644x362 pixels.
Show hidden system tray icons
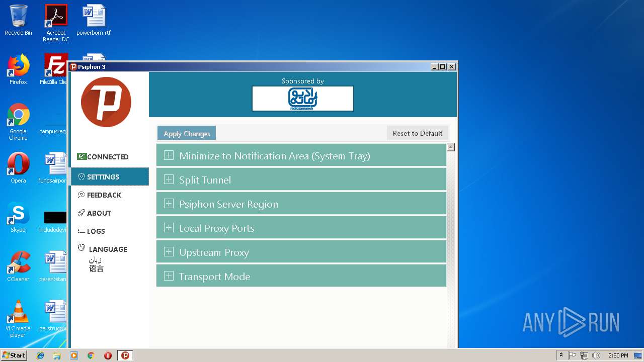(561, 355)
